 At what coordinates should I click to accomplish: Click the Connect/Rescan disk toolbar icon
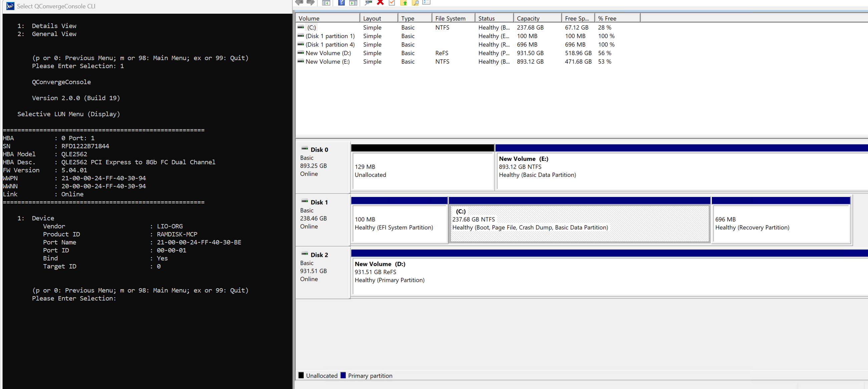point(368,3)
